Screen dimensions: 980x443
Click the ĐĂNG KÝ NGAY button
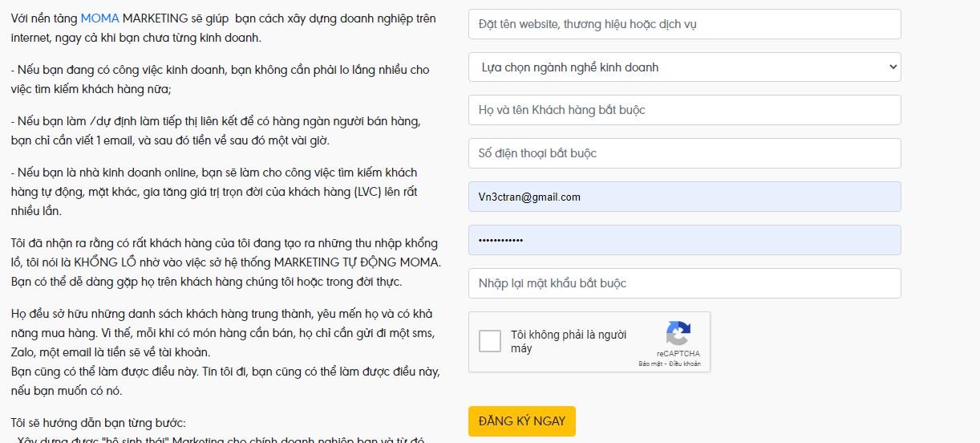(x=521, y=421)
